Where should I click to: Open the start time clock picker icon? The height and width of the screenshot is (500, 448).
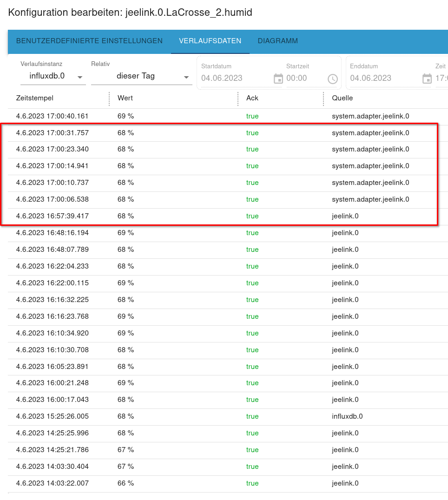pyautogui.click(x=332, y=79)
